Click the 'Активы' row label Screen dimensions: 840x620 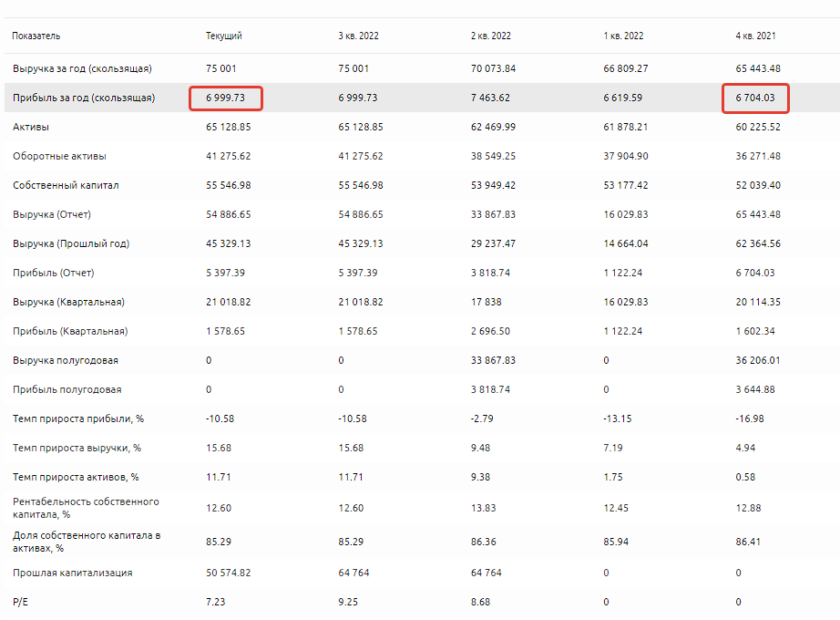click(31, 127)
